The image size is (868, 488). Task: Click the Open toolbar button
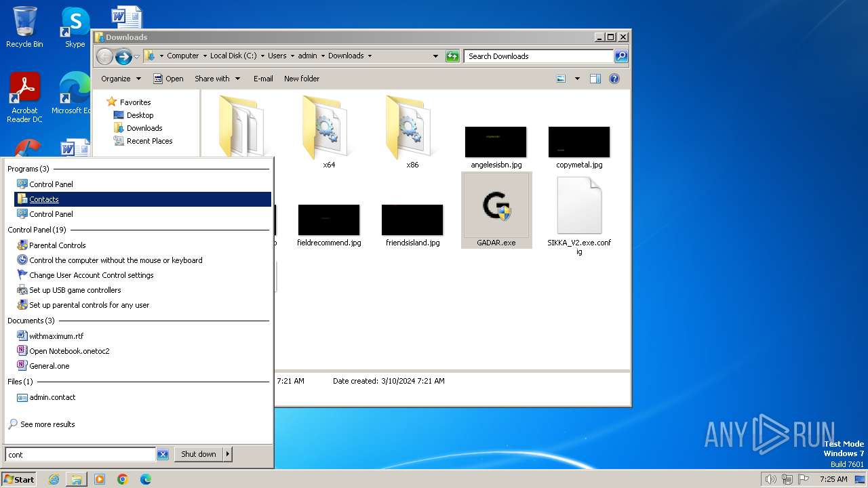pyautogui.click(x=168, y=79)
